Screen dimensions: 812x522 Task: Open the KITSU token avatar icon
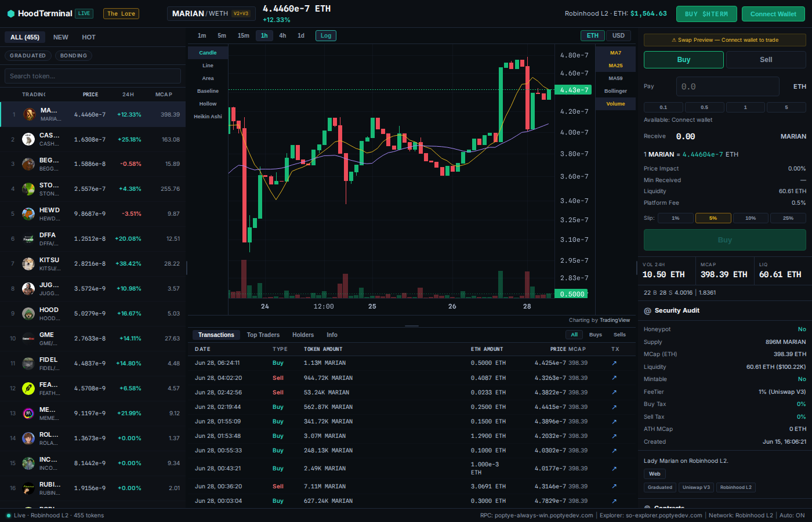tap(28, 264)
